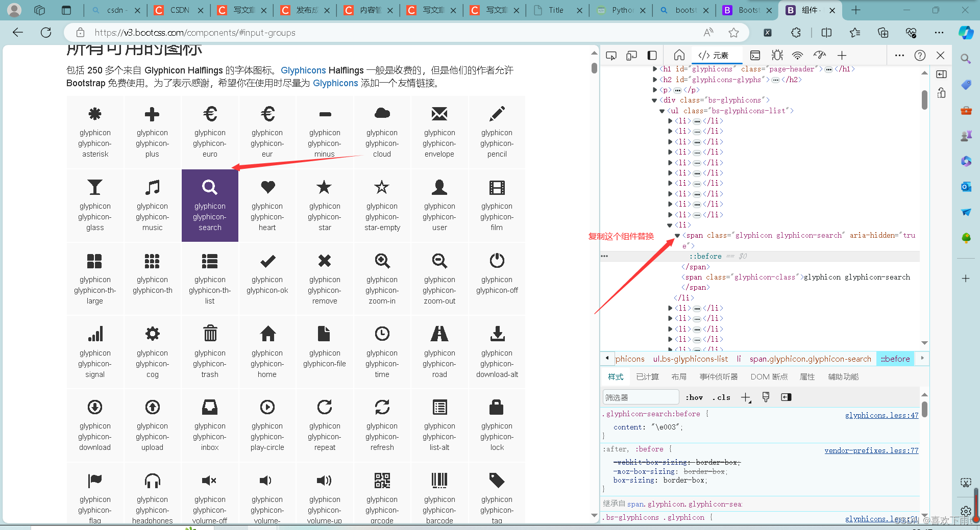Collapse the span glyphicon-search node
Screen dimensions: 980x530
tap(677, 235)
